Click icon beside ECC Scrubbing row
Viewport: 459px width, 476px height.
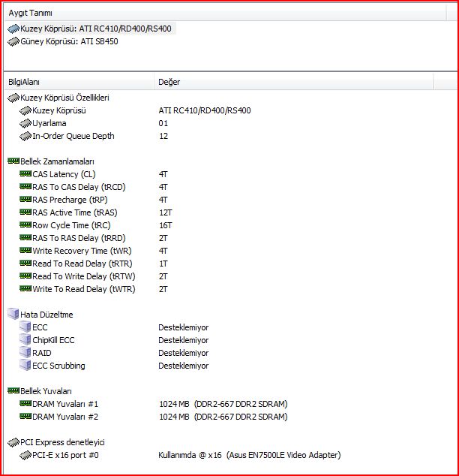tap(25, 365)
